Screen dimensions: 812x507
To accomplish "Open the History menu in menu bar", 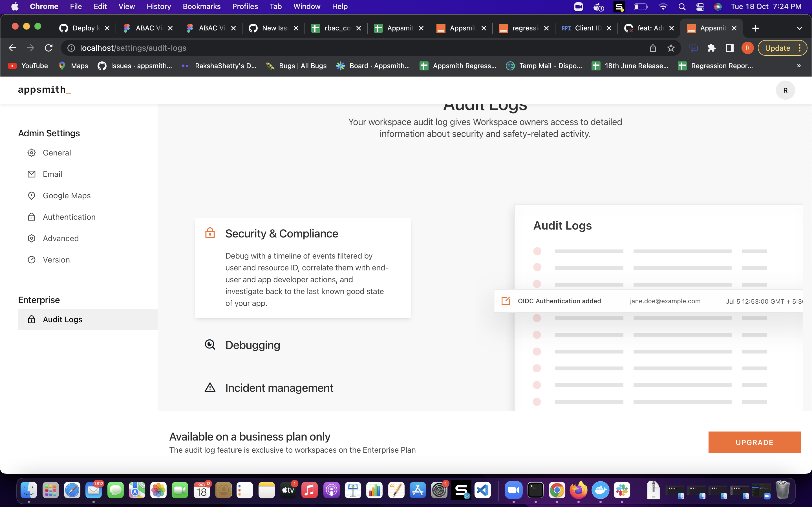I will [158, 6].
